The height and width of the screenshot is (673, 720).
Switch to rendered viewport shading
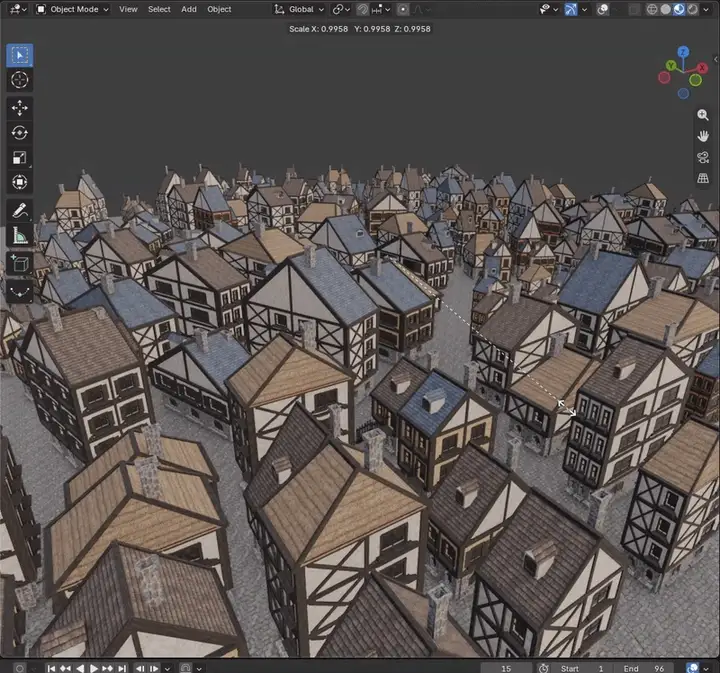tap(692, 9)
